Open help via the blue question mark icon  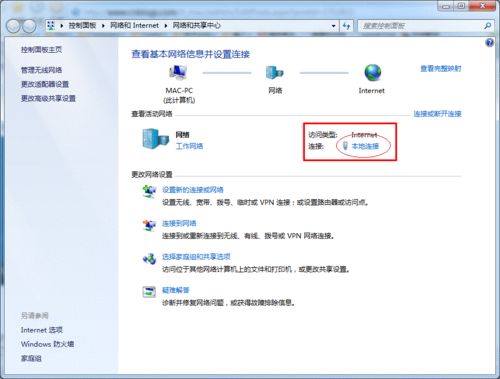(489, 43)
